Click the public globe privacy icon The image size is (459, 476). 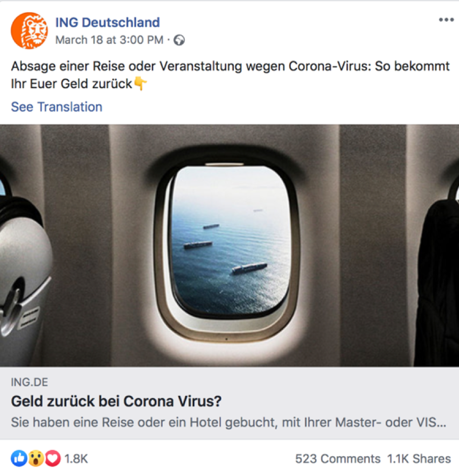[179, 40]
